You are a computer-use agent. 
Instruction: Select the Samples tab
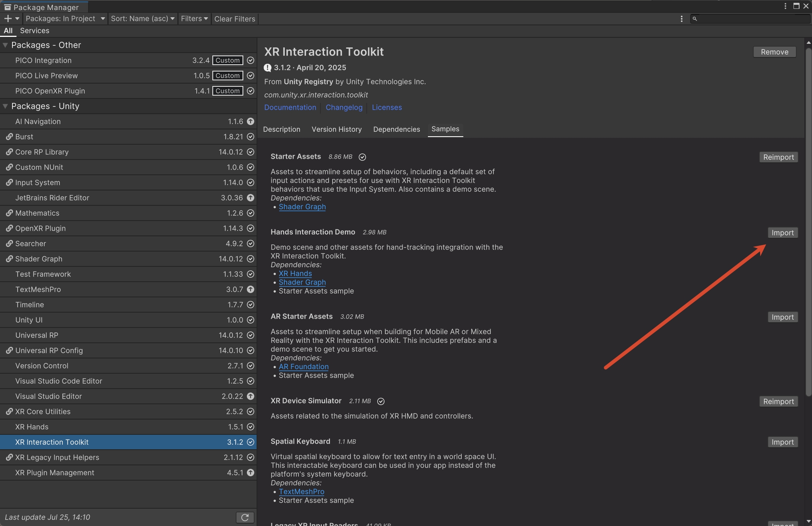click(x=445, y=129)
